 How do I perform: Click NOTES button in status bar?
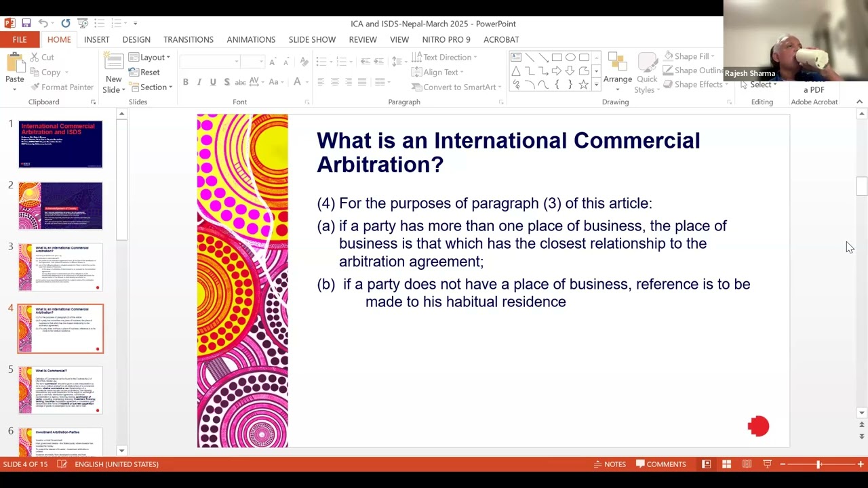[x=610, y=464]
